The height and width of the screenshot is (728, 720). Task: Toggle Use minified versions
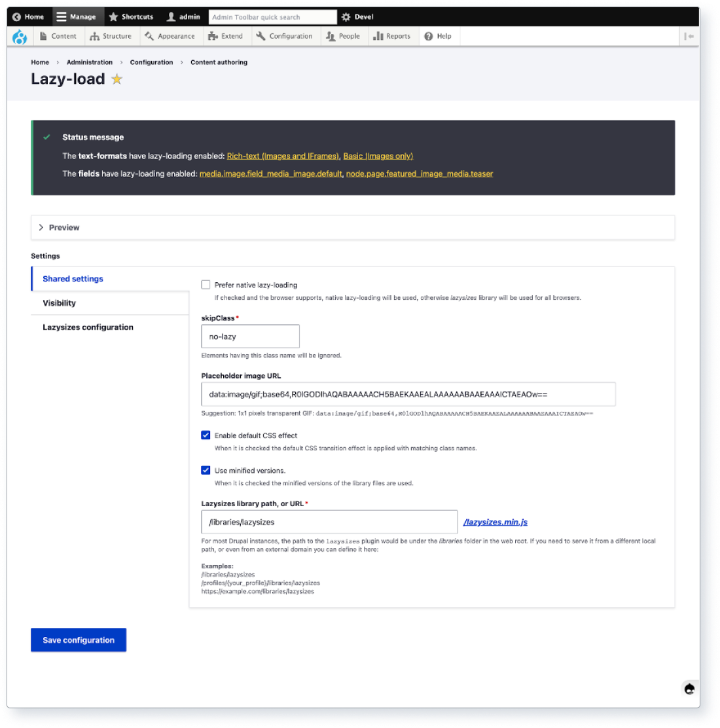click(x=206, y=470)
